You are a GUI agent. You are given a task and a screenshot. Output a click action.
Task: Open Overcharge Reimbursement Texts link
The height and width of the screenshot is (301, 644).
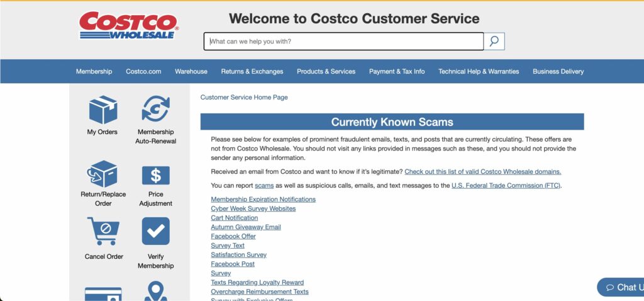tap(260, 292)
